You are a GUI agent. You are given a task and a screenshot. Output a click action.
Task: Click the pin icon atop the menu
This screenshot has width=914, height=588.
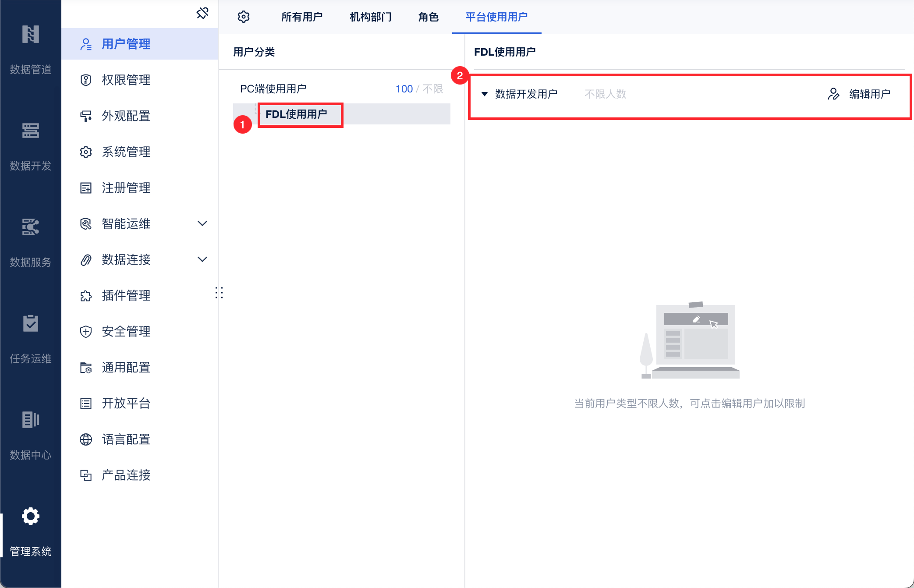(x=202, y=13)
